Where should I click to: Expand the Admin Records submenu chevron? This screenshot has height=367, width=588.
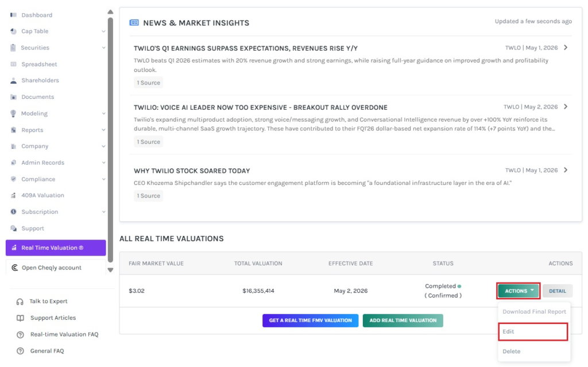tap(103, 163)
